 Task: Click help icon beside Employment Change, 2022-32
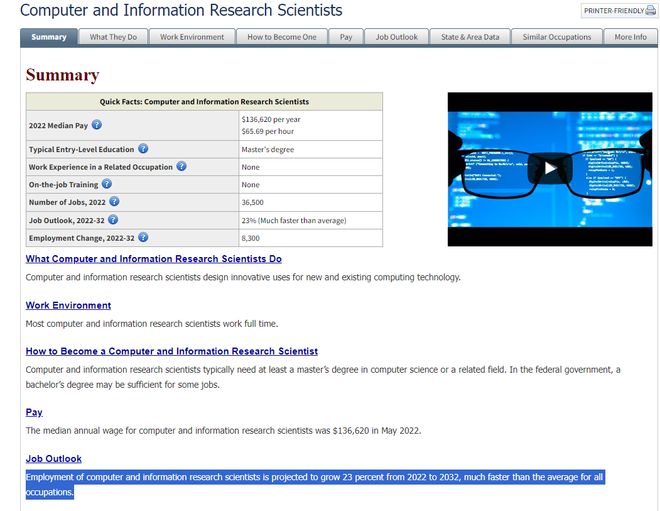click(143, 237)
